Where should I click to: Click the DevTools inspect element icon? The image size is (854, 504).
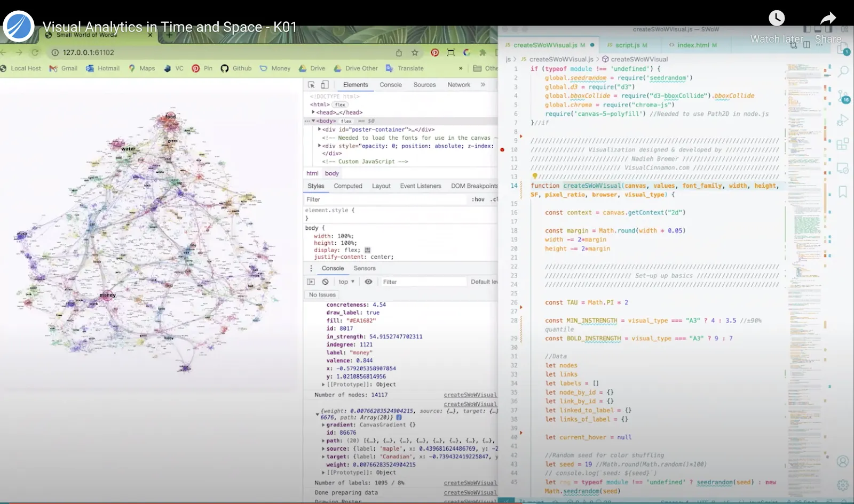311,85
